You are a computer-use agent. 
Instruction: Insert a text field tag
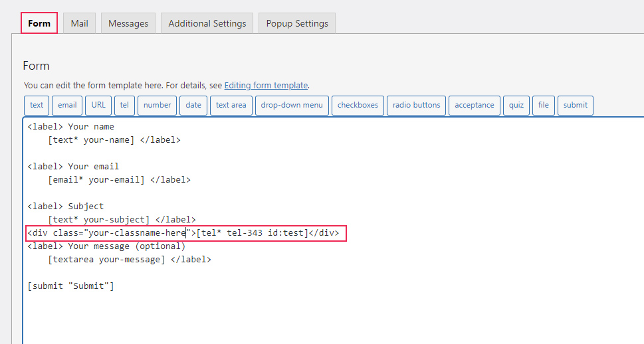coord(37,105)
